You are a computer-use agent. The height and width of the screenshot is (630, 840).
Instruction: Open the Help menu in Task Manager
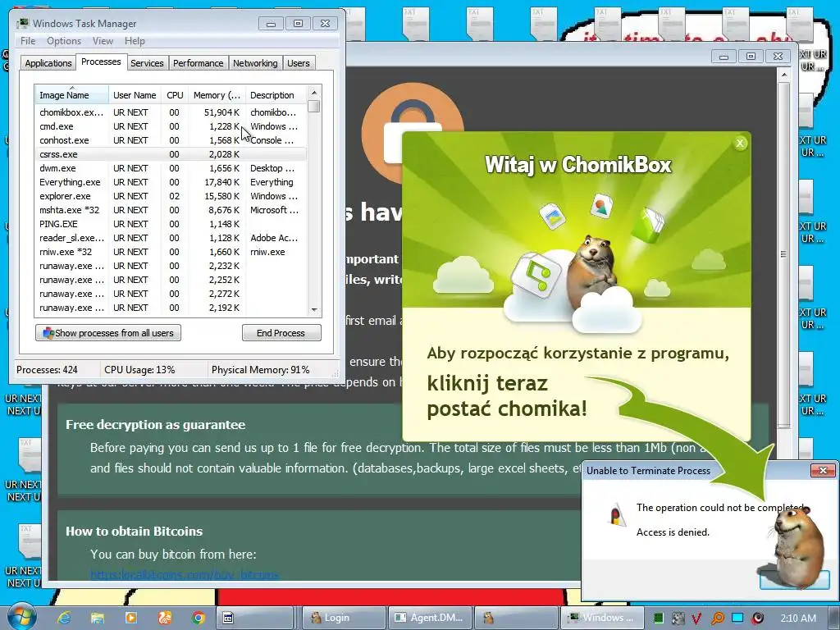coord(135,41)
